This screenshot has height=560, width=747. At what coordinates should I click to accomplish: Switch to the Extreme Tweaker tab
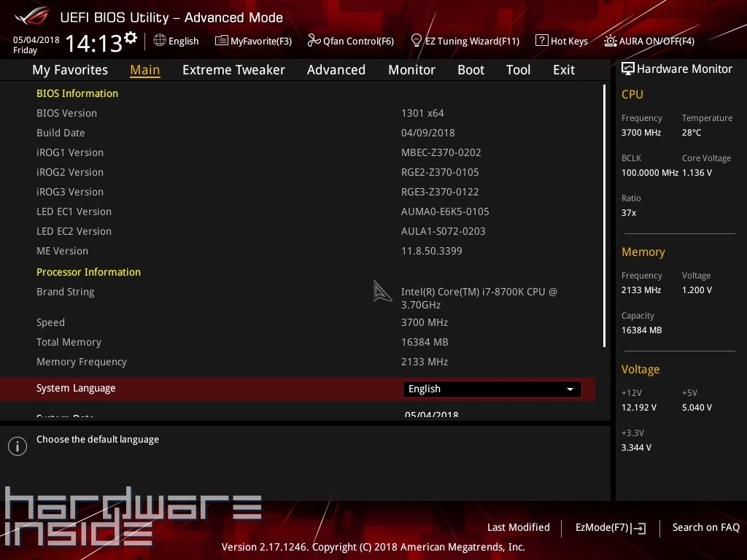(x=233, y=70)
